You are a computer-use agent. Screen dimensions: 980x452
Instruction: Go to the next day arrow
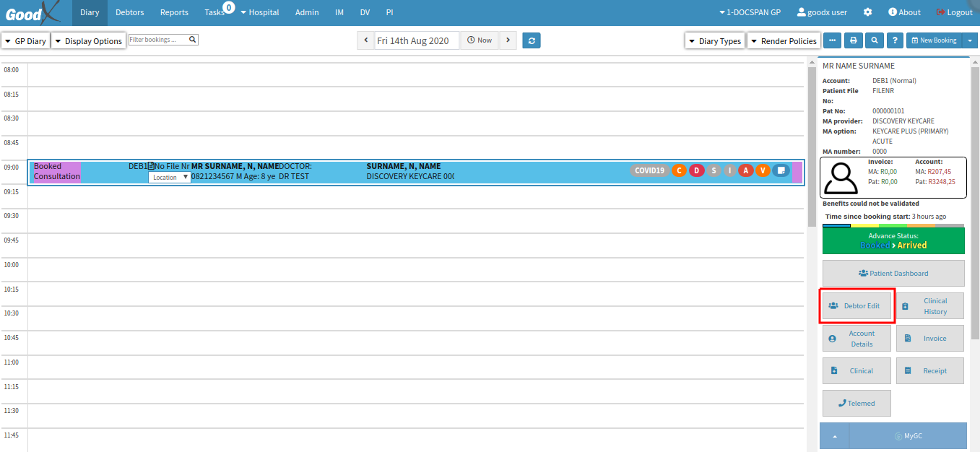(x=508, y=40)
